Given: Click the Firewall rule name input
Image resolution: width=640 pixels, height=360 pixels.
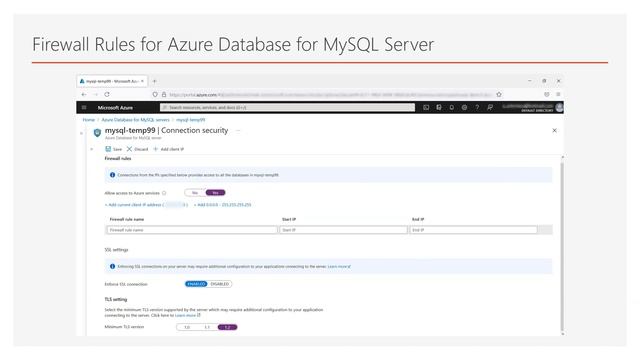Looking at the screenshot, I should tap(192, 230).
